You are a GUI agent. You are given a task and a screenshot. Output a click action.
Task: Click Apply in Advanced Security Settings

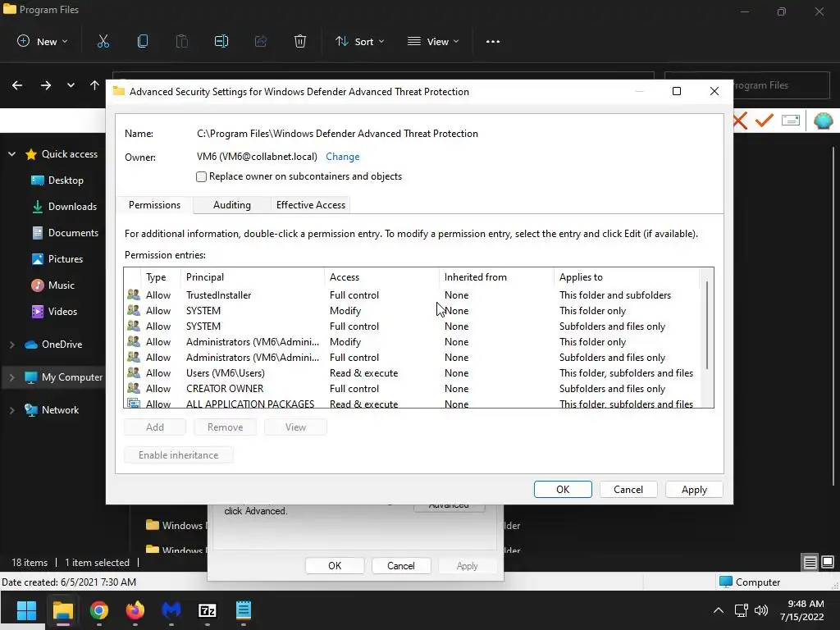pyautogui.click(x=694, y=490)
